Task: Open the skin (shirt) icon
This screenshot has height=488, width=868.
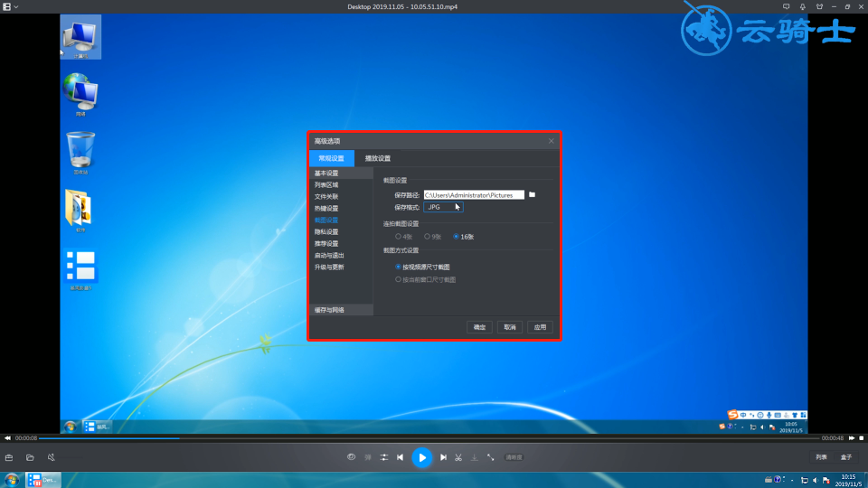Action: coord(819,6)
